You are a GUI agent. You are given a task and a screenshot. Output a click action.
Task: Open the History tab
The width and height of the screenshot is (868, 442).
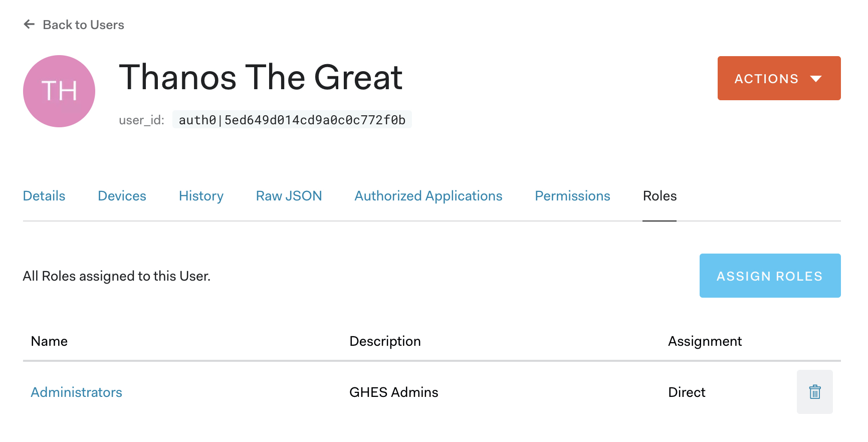(201, 196)
